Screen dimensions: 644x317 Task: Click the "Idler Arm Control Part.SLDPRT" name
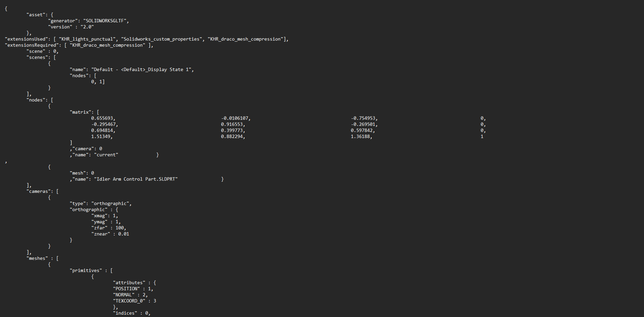136,179
